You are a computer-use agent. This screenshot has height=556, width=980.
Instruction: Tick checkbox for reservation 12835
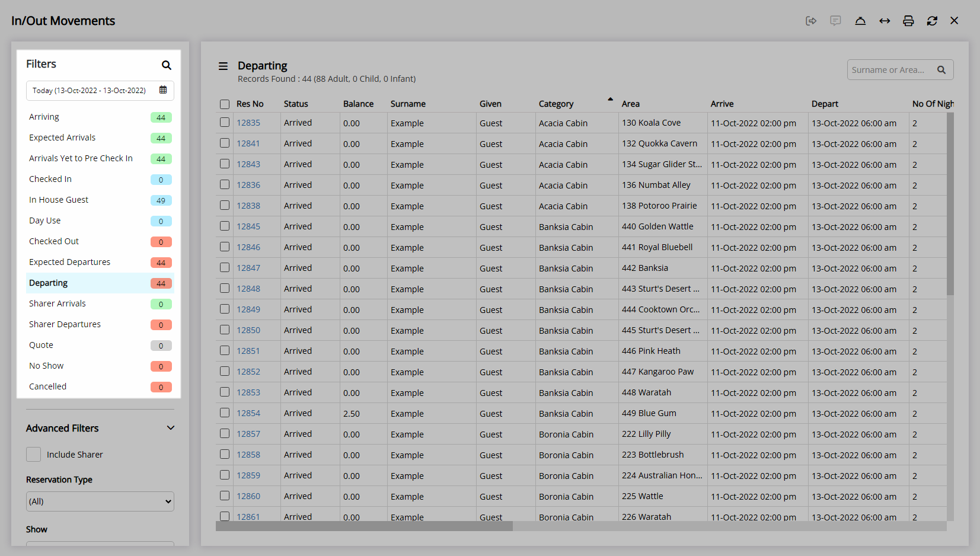click(x=225, y=122)
